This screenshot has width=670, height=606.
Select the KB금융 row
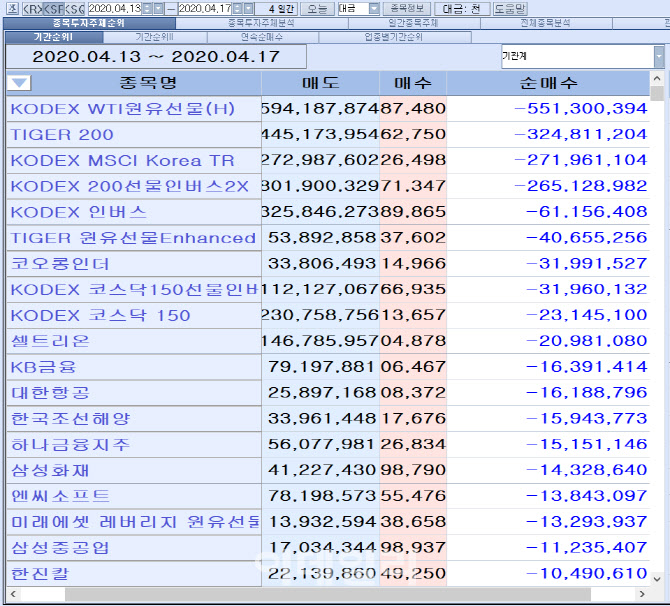[x=328, y=367]
